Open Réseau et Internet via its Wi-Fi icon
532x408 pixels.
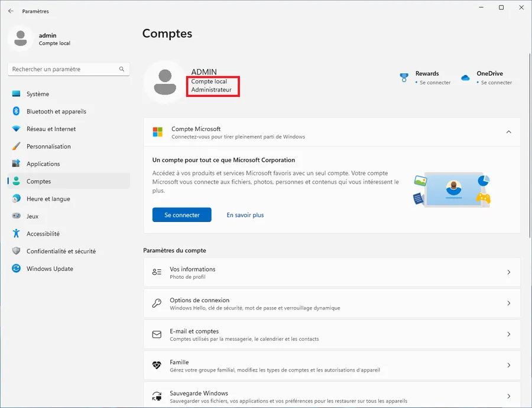pyautogui.click(x=16, y=129)
